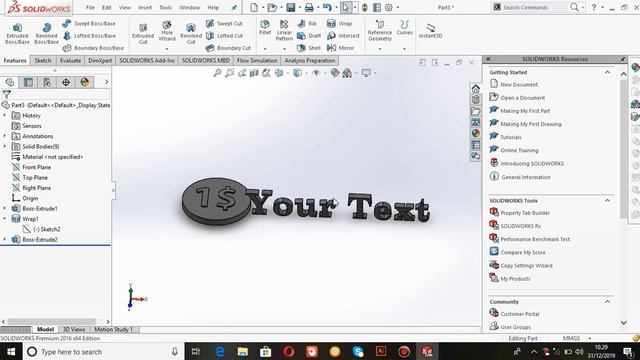640x360 pixels.
Task: Collapse the Wrap1 feature
Action: [x=5, y=219]
